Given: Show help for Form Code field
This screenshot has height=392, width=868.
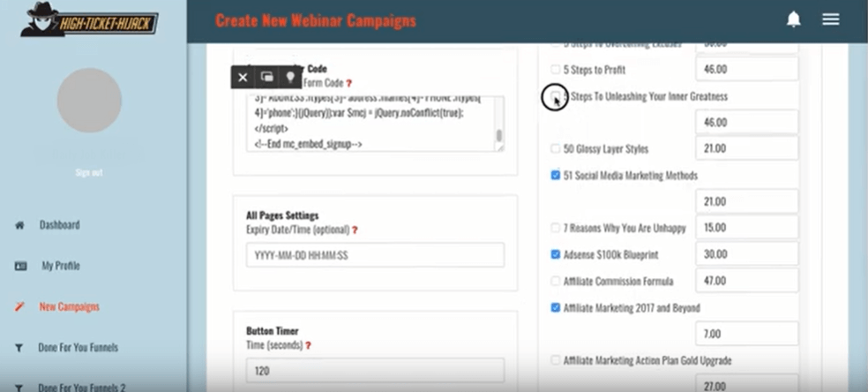Looking at the screenshot, I should 348,84.
